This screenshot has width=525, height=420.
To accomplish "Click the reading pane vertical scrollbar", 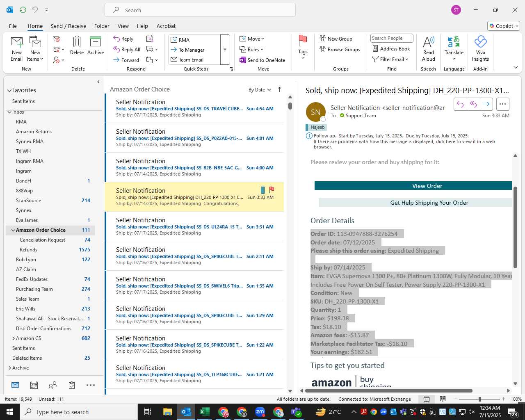I will pos(515,228).
